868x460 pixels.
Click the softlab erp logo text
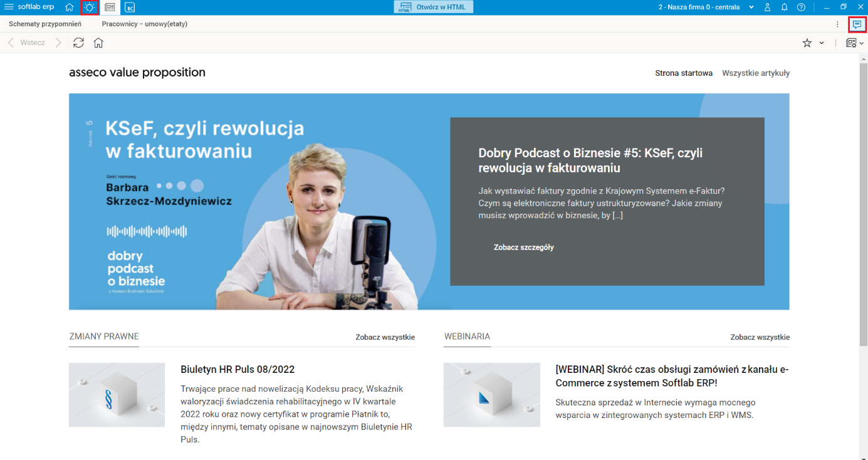36,7
